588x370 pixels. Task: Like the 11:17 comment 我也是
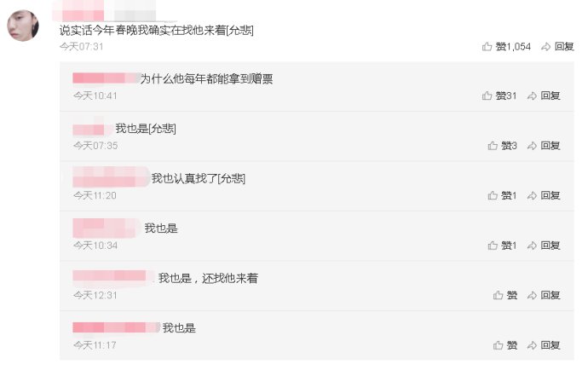point(505,345)
